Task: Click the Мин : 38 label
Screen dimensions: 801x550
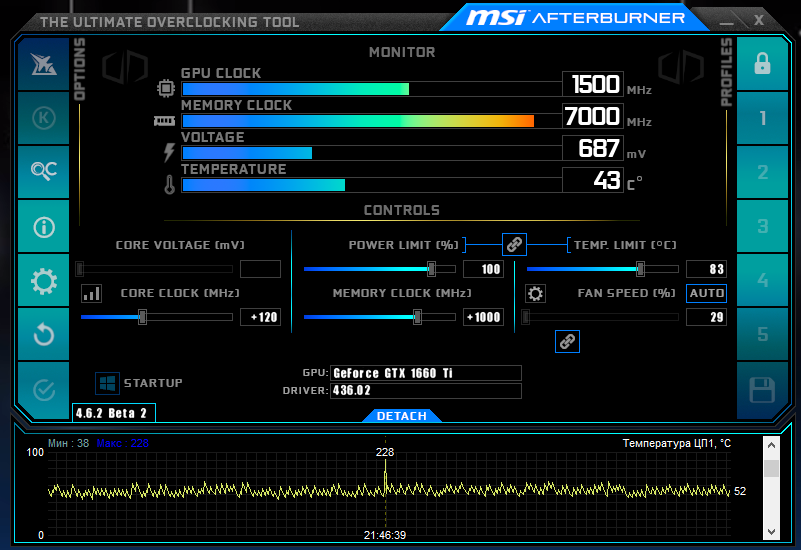Action: coord(68,443)
